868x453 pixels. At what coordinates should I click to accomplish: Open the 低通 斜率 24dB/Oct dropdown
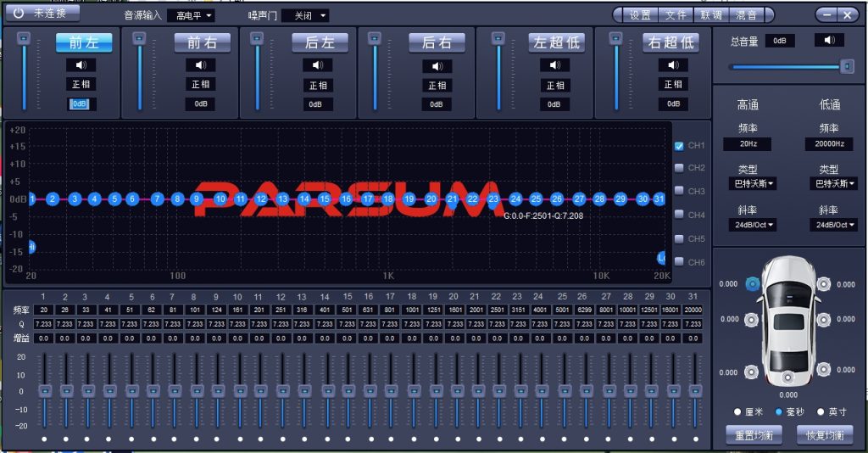click(x=834, y=225)
